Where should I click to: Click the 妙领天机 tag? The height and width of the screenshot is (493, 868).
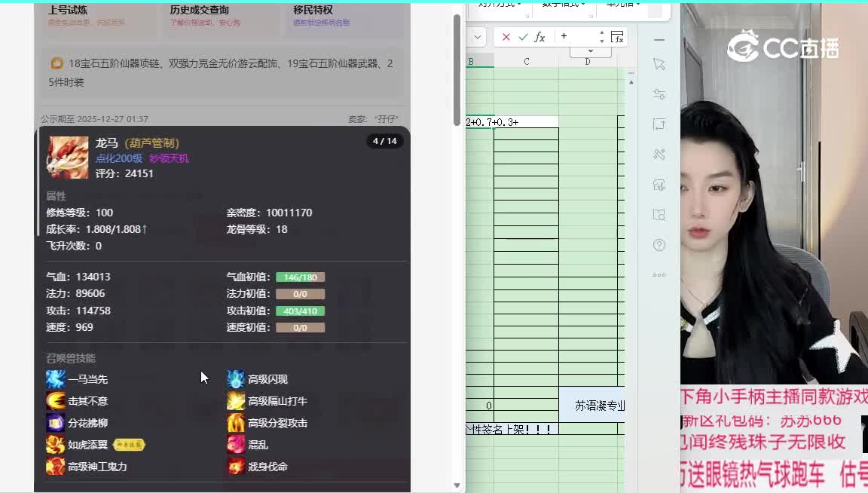[169, 158]
